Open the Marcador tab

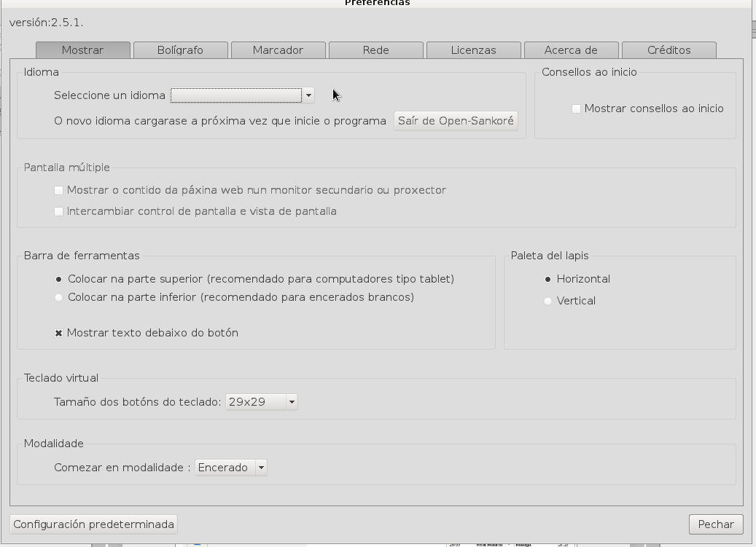278,50
